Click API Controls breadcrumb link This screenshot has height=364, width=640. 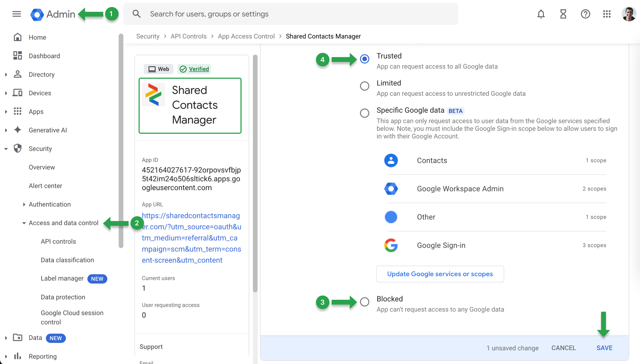(x=188, y=36)
